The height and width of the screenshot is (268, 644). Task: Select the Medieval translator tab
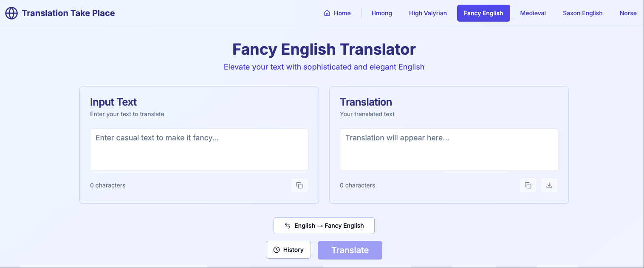click(532, 13)
